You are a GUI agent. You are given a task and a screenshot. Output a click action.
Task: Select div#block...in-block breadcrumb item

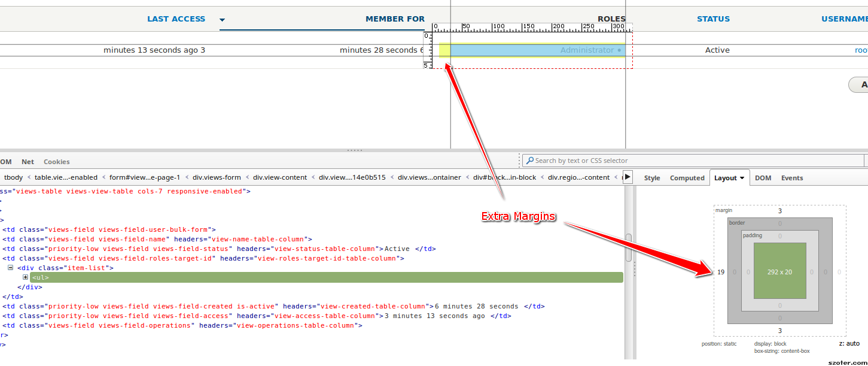504,177
